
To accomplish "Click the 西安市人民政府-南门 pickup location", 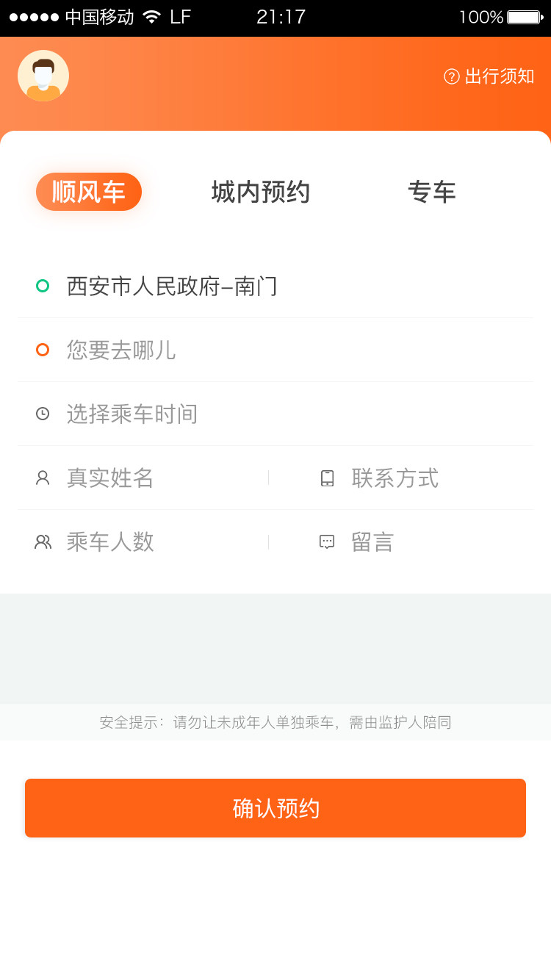I will pos(173,287).
